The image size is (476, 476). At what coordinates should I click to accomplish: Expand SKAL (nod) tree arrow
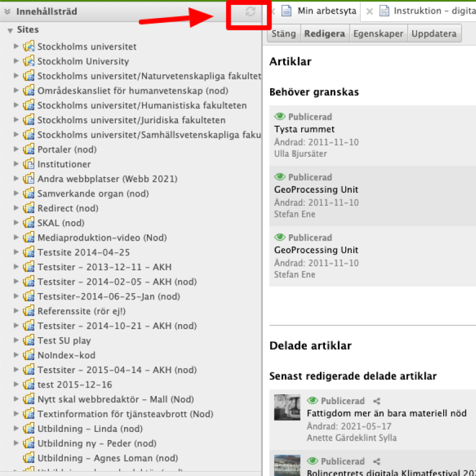(16, 223)
